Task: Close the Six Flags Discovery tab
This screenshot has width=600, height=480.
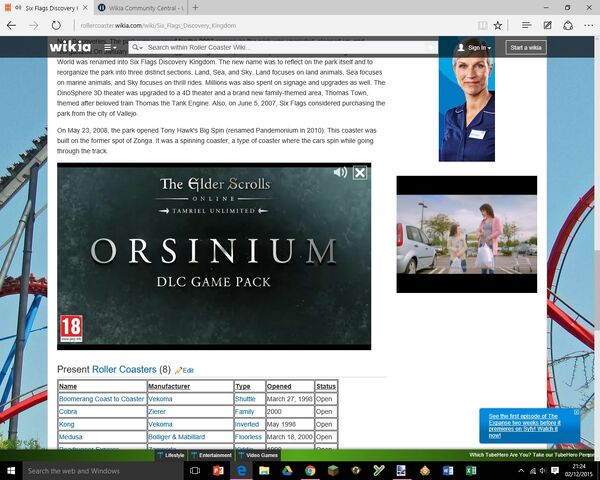Action: (x=85, y=8)
